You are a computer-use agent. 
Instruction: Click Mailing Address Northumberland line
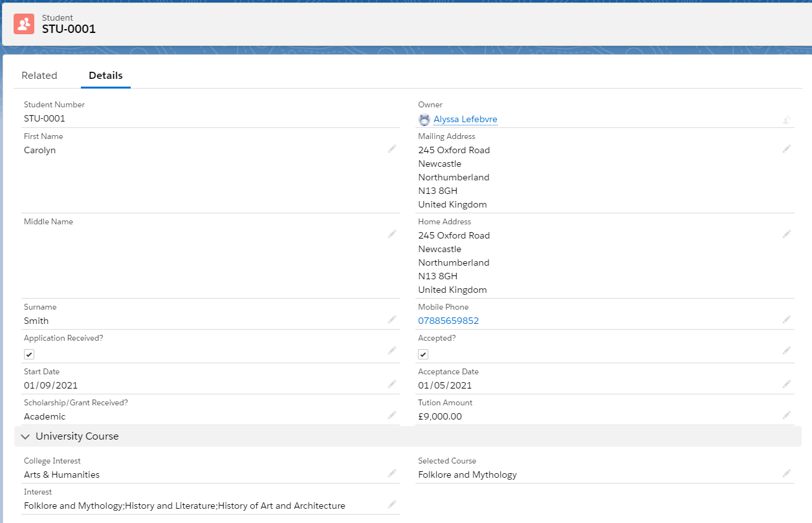[454, 177]
